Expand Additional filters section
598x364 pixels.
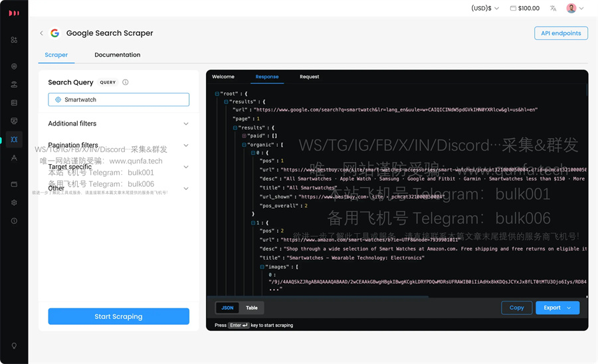click(119, 124)
